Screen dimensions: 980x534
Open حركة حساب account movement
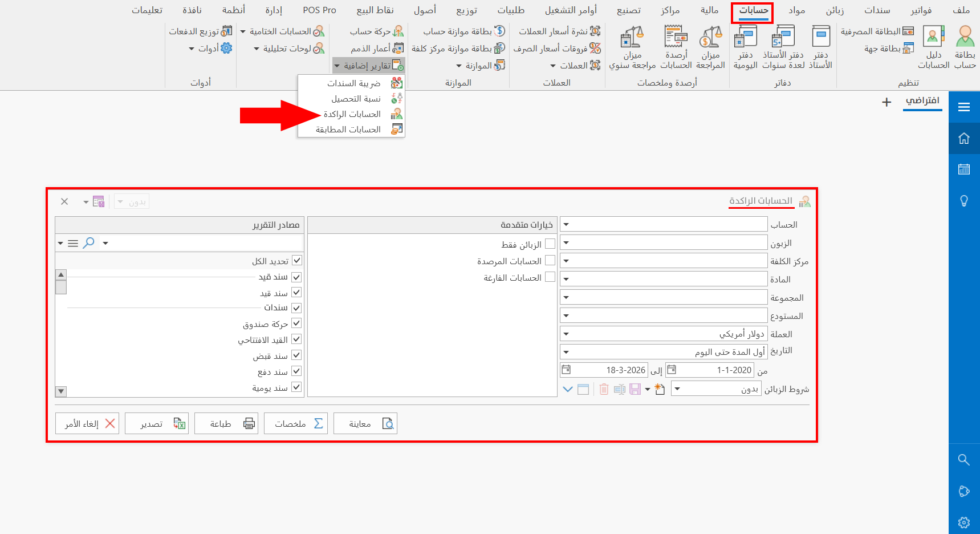point(377,31)
